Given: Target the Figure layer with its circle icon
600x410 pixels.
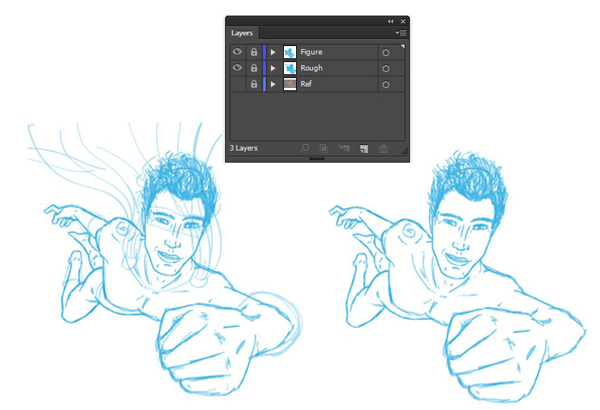Looking at the screenshot, I should coord(386,52).
